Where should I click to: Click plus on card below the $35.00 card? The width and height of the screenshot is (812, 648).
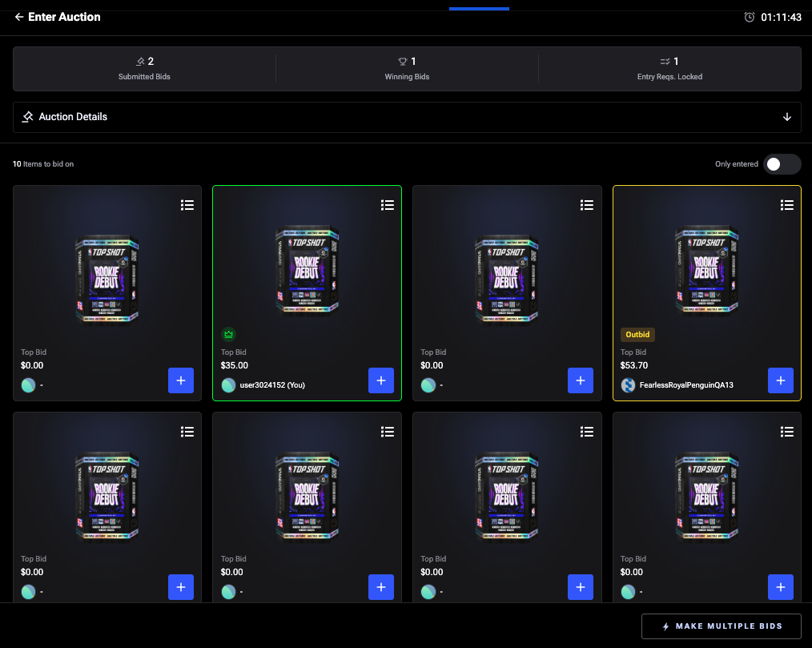[381, 587]
